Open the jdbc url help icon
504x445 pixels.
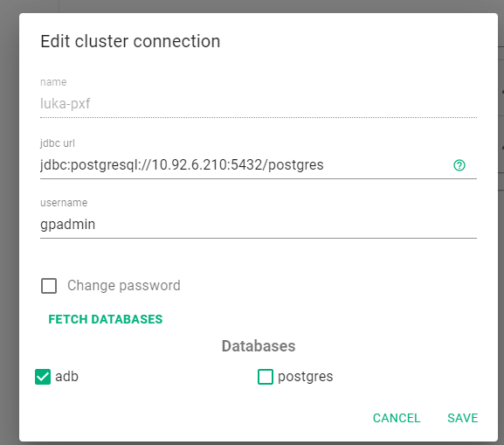(459, 165)
